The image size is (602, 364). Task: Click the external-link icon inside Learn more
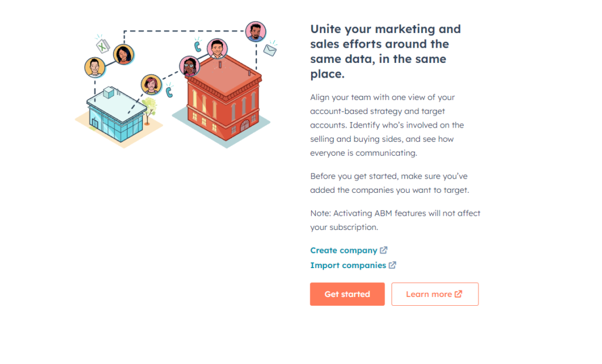click(x=459, y=294)
